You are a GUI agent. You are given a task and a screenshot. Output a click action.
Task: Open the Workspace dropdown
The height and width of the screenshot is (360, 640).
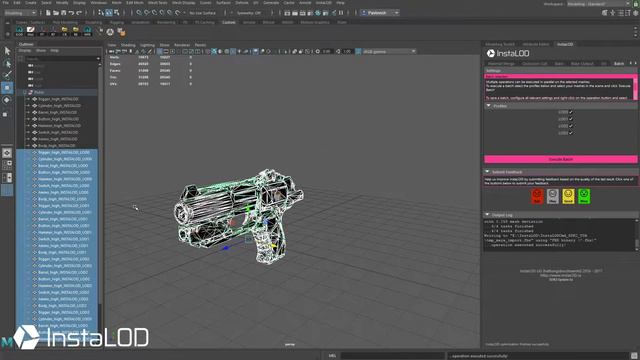(599, 4)
